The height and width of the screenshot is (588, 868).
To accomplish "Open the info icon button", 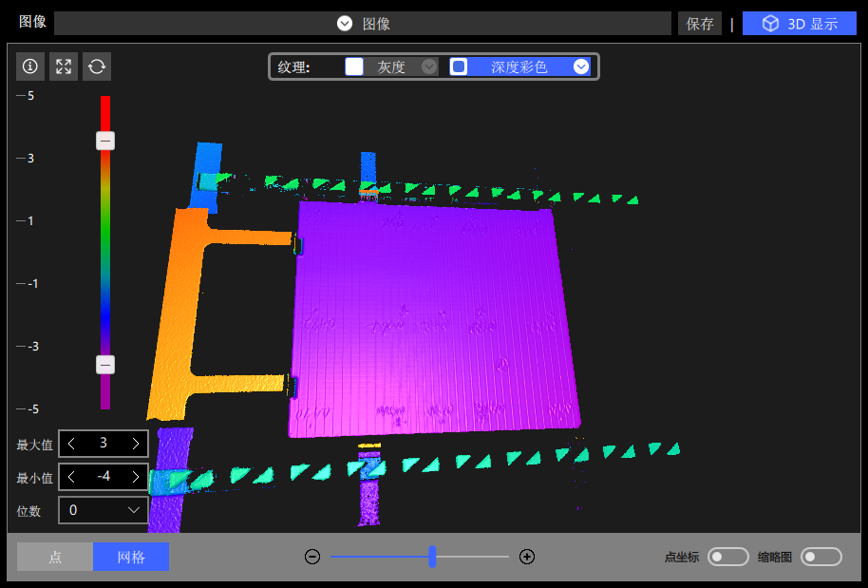I will point(29,66).
